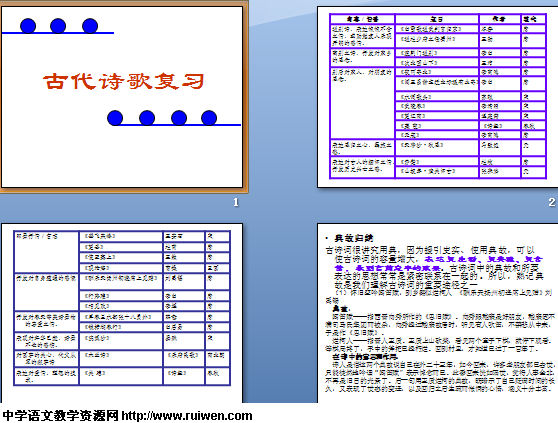This screenshot has height=423, width=558.
Task: Click the leftmost blue circle on lower line
Action: (115, 118)
